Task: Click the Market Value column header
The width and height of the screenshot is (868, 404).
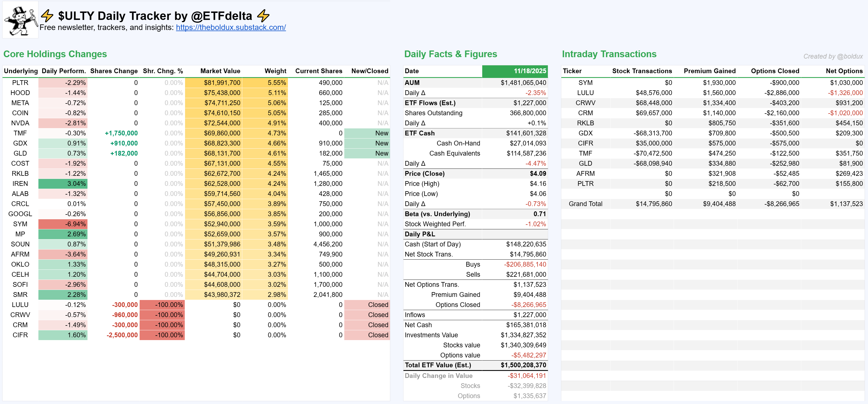Action: point(220,71)
